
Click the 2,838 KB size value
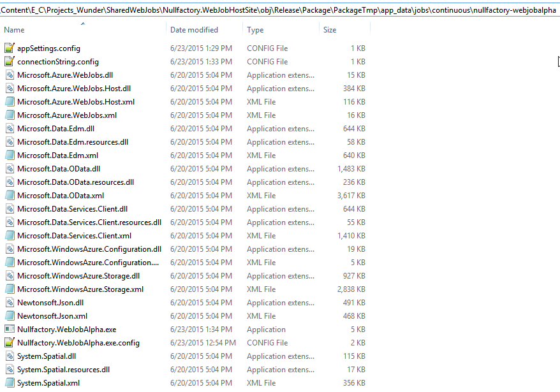pyautogui.click(x=351, y=289)
